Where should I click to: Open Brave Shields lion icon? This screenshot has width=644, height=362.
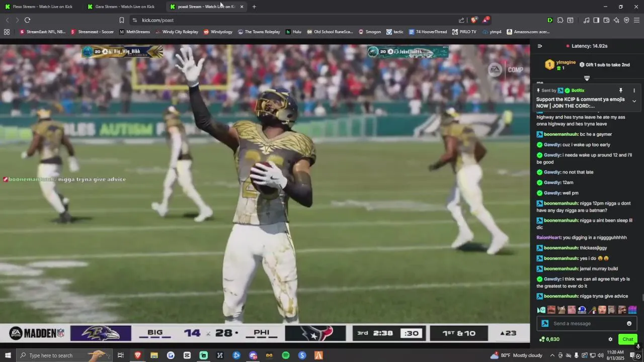pyautogui.click(x=473, y=20)
